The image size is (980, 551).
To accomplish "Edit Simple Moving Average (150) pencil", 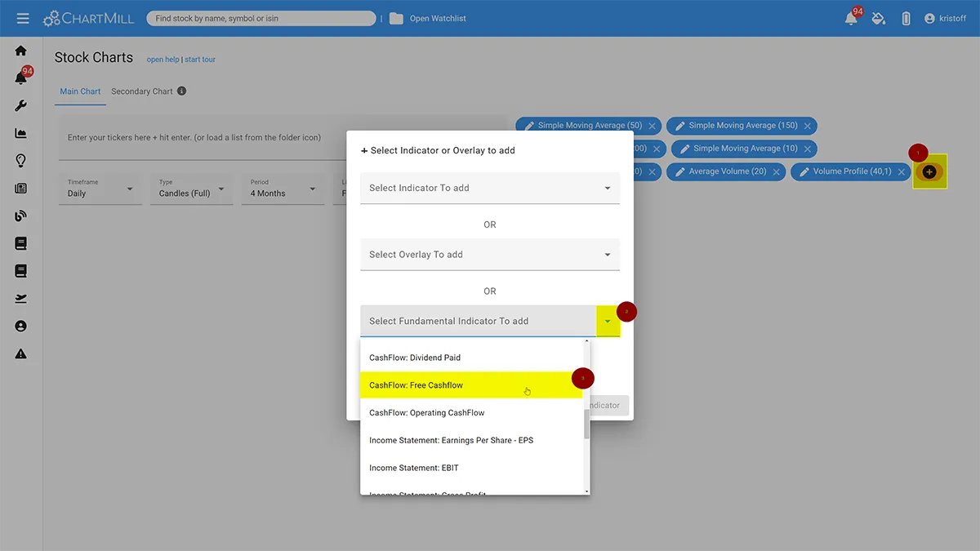I will point(680,126).
